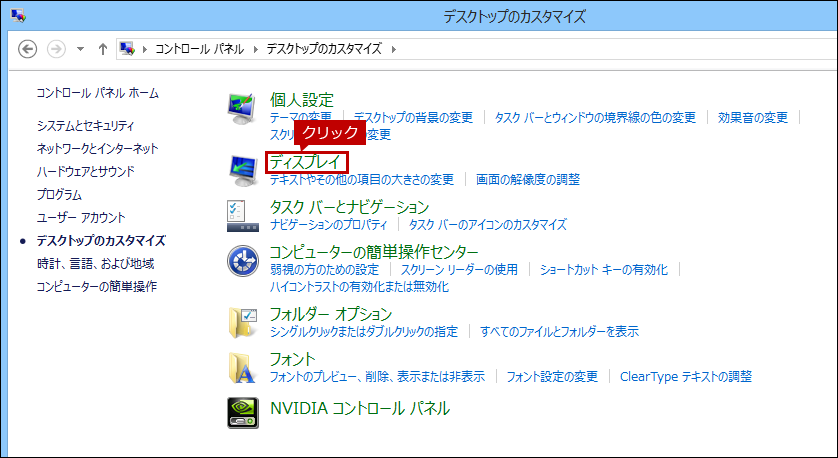Click タスク バーのアイコンのカスタマイズ link
Image resolution: width=838 pixels, height=458 pixels.
coord(487,224)
